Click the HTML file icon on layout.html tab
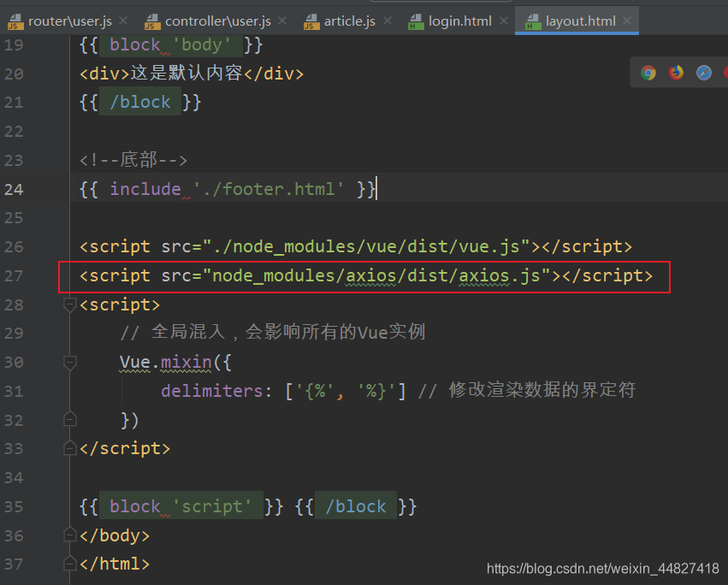 (533, 21)
